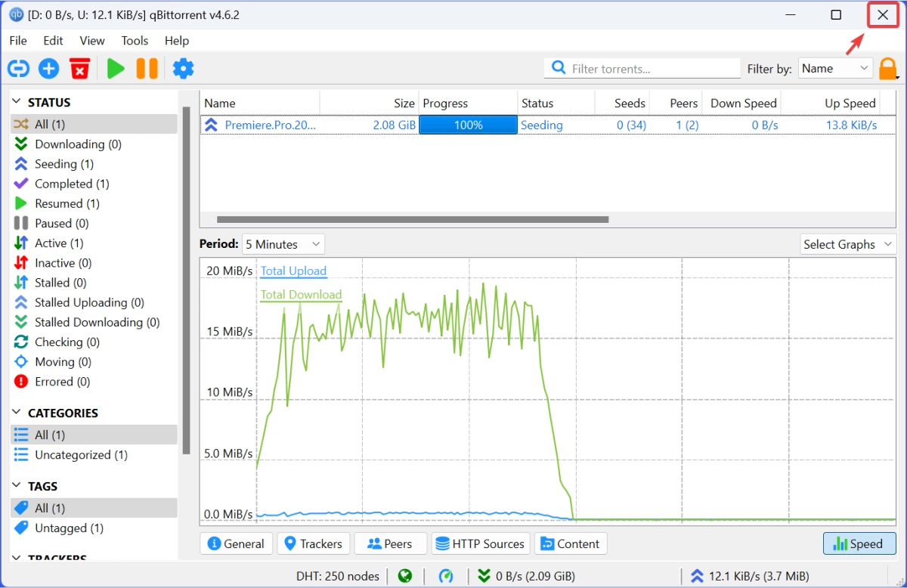Screen dimensions: 907x588
Task: Select the Untagged (1) tag filter
Action: pyautogui.click(x=94, y=528)
